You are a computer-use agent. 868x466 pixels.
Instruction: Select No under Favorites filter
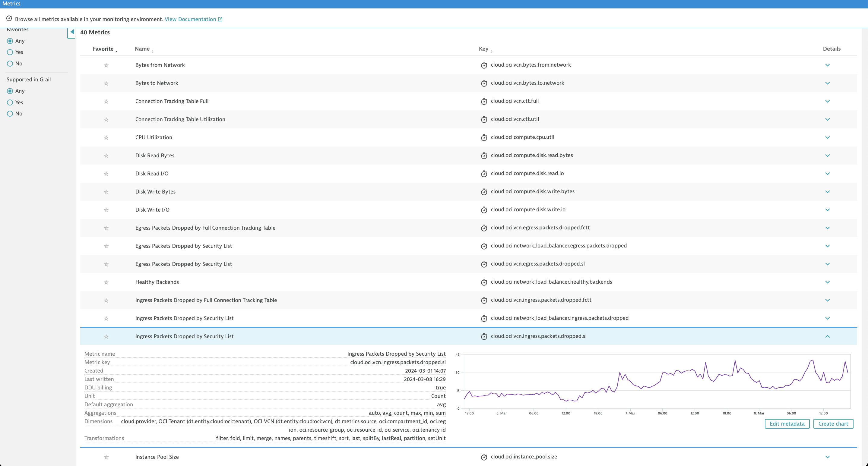tap(10, 64)
